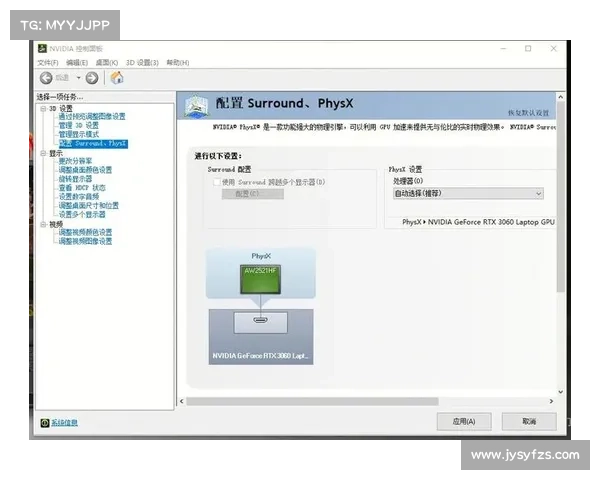Click the GPU port connector icon
Image resolution: width=600 pixels, height=480 pixels.
click(x=261, y=320)
